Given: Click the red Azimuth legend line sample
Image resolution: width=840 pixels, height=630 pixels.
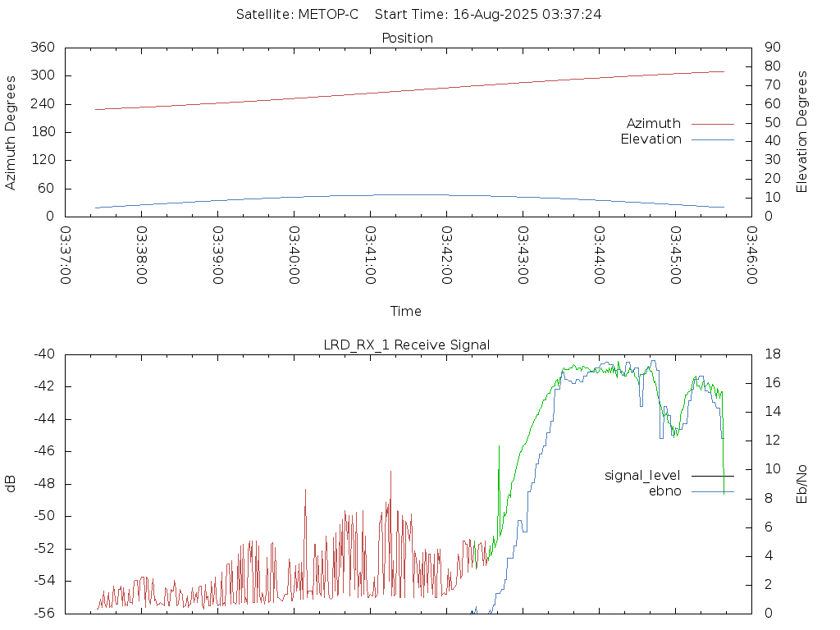Looking at the screenshot, I should pos(713,124).
